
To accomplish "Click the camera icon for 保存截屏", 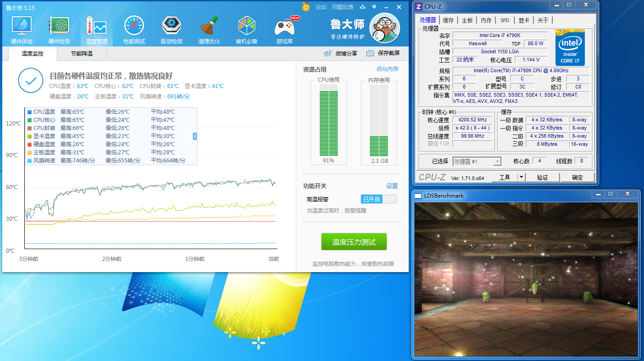I will (370, 53).
